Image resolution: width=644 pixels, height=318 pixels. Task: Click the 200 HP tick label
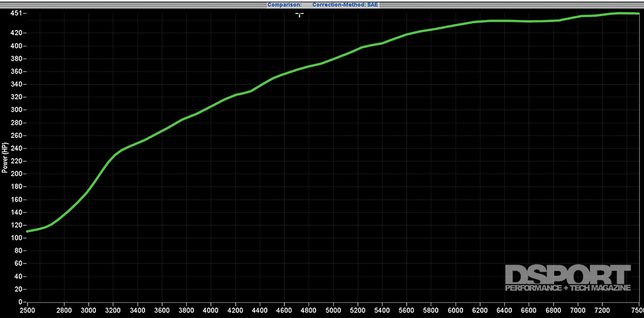(17, 174)
